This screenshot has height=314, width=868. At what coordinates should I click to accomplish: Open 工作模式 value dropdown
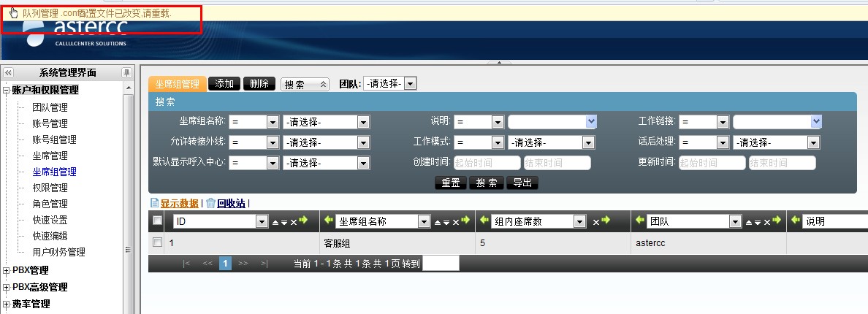tap(588, 142)
